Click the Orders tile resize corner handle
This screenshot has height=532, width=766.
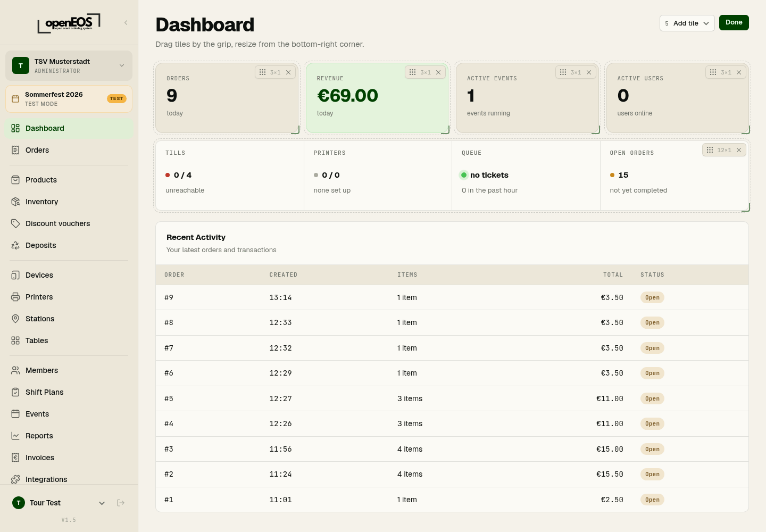[x=296, y=130]
